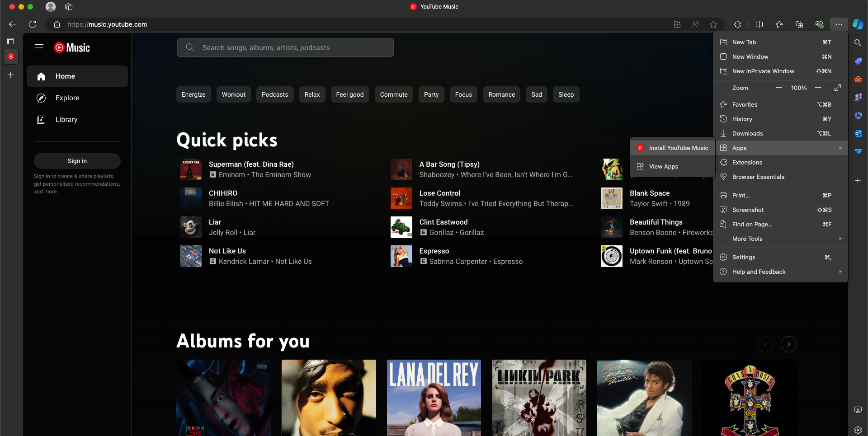The height and width of the screenshot is (436, 868).
Task: Go to Explore in the sidebar
Action: (77, 98)
